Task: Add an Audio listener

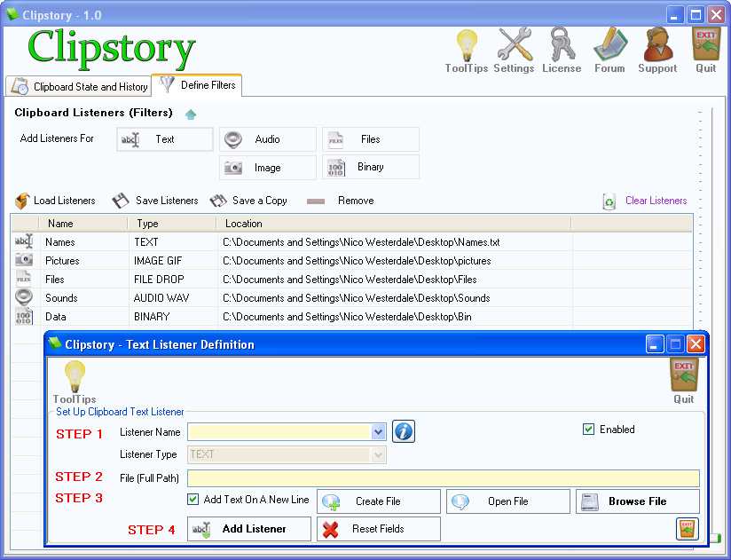Action: click(x=268, y=139)
